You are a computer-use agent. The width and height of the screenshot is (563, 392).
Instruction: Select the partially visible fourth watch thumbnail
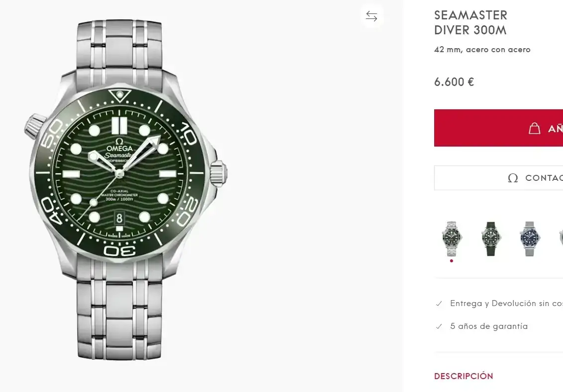point(561,238)
